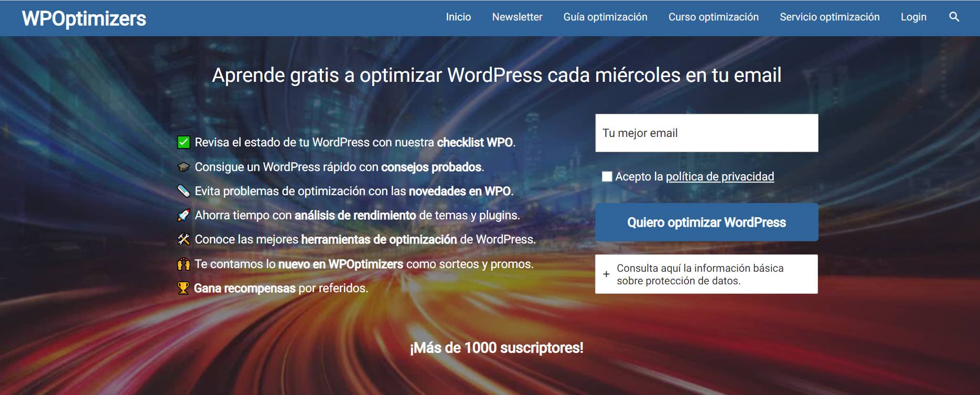Focus the 'Tu mejor email' input field
The width and height of the screenshot is (980, 395).
coord(706,133)
